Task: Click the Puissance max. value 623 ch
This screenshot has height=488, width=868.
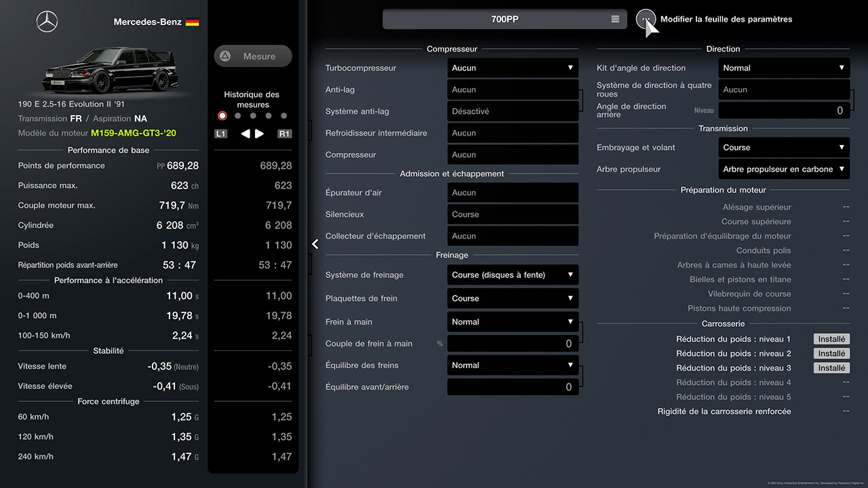Action: point(184,185)
